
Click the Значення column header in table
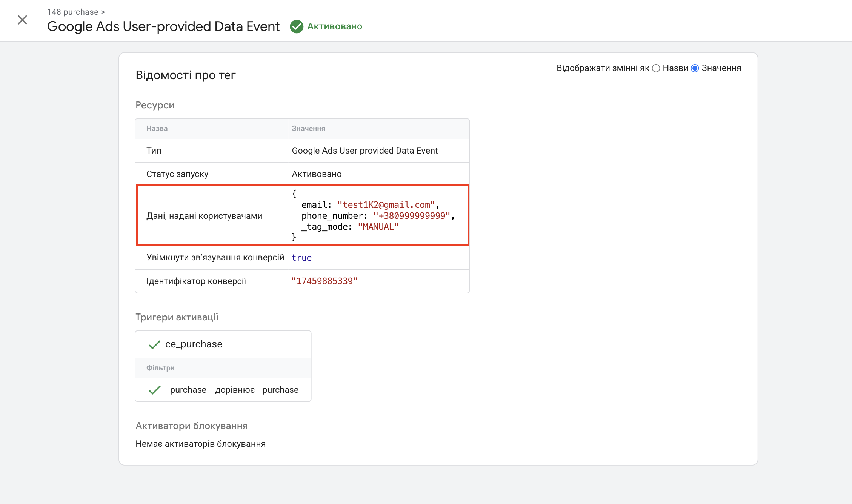[308, 129]
